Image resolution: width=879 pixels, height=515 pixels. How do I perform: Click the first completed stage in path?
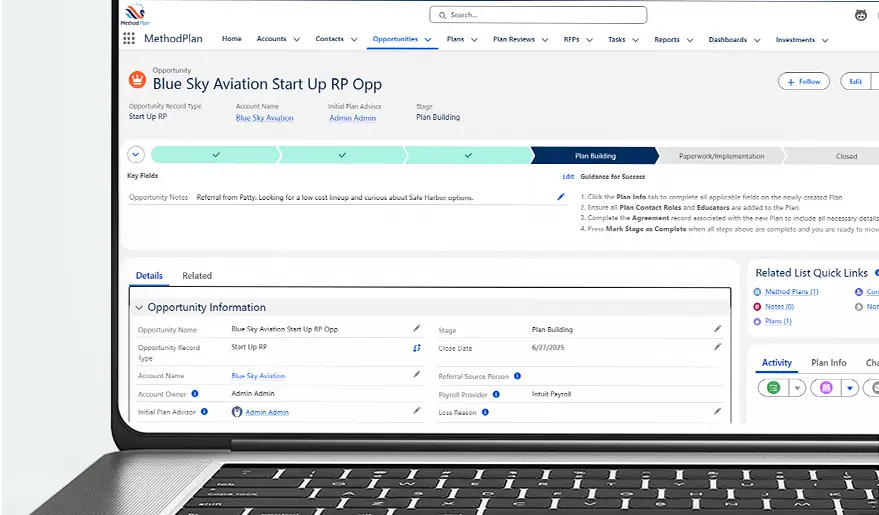[x=216, y=155]
